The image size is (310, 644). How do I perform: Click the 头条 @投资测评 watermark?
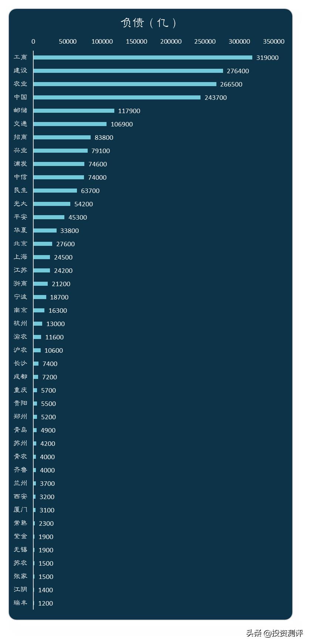274,633
